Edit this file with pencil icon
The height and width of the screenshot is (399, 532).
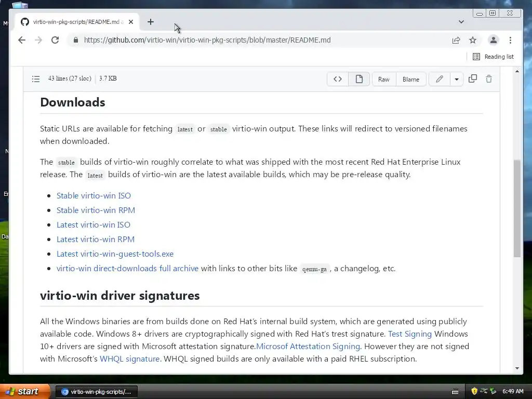coord(440,79)
